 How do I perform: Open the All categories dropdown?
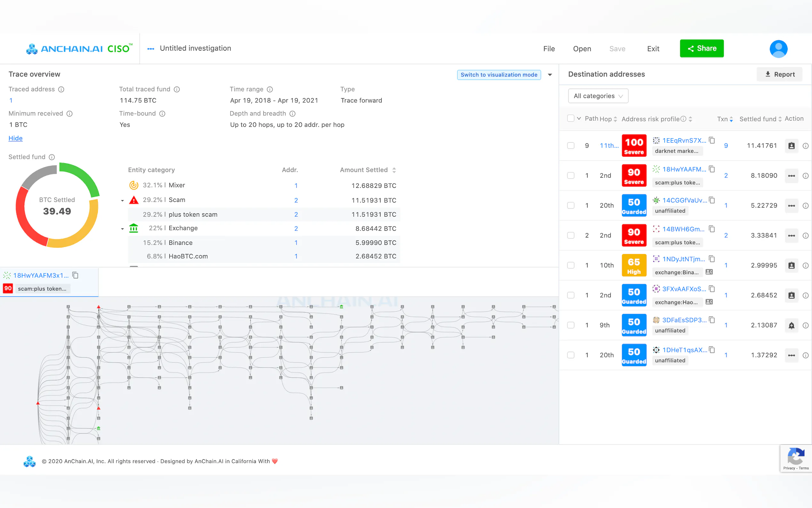click(x=598, y=96)
